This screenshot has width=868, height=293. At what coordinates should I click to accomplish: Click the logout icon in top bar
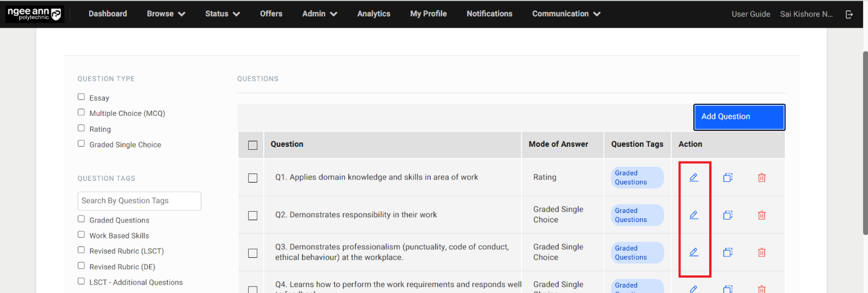coord(849,14)
